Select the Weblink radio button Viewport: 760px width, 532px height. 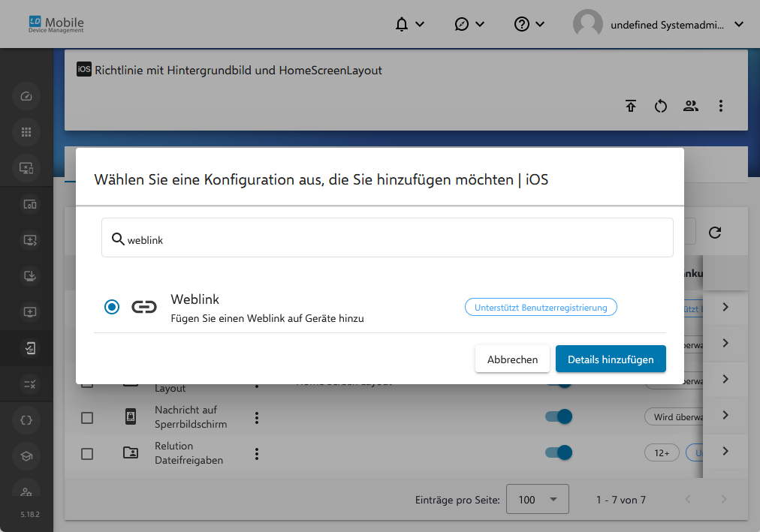[x=112, y=307]
